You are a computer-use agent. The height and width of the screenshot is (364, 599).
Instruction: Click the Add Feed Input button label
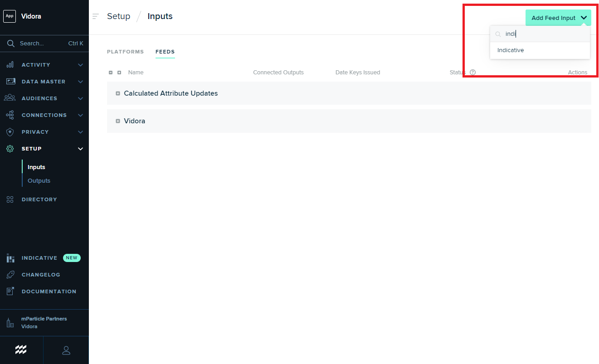pyautogui.click(x=553, y=18)
